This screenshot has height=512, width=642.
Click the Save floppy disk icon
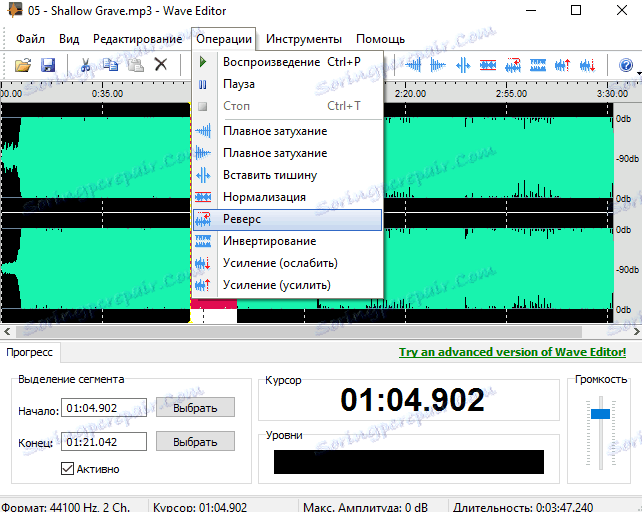tap(47, 65)
